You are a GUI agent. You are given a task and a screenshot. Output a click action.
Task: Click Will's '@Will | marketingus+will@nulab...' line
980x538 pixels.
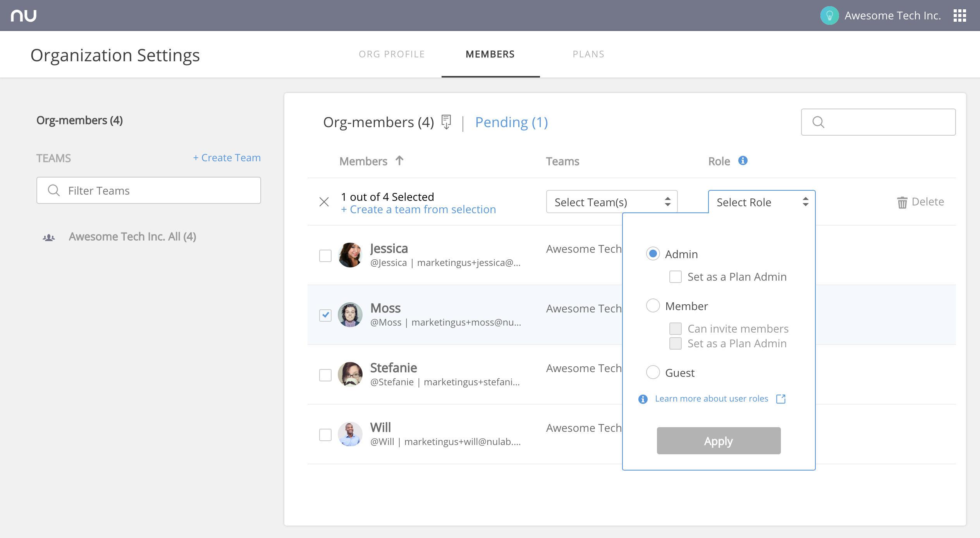click(x=445, y=442)
